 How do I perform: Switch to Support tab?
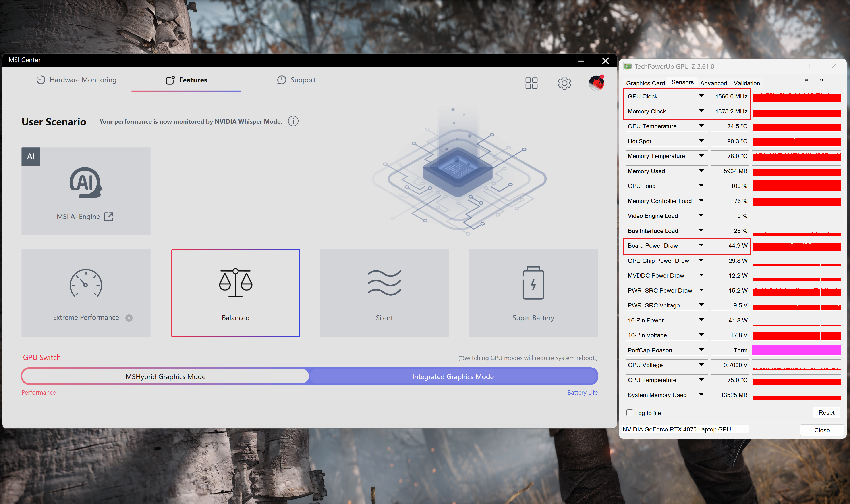pos(296,80)
